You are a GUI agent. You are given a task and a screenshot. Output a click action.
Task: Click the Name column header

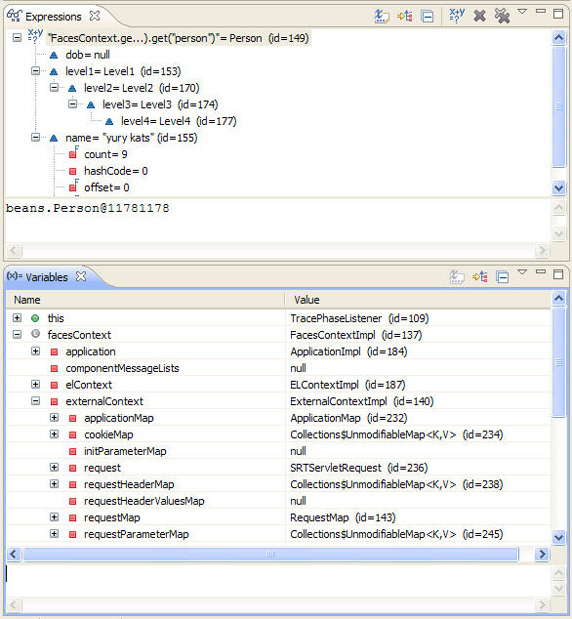point(145,300)
